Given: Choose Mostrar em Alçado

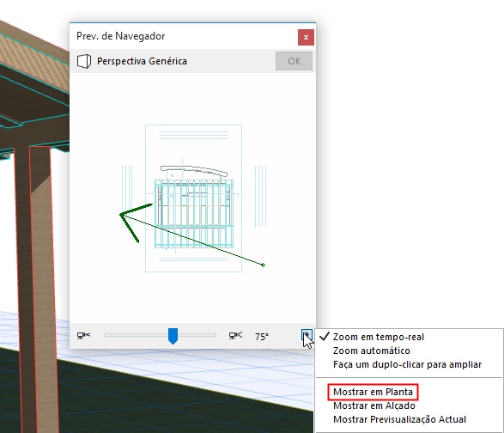Looking at the screenshot, I should pos(374,406).
